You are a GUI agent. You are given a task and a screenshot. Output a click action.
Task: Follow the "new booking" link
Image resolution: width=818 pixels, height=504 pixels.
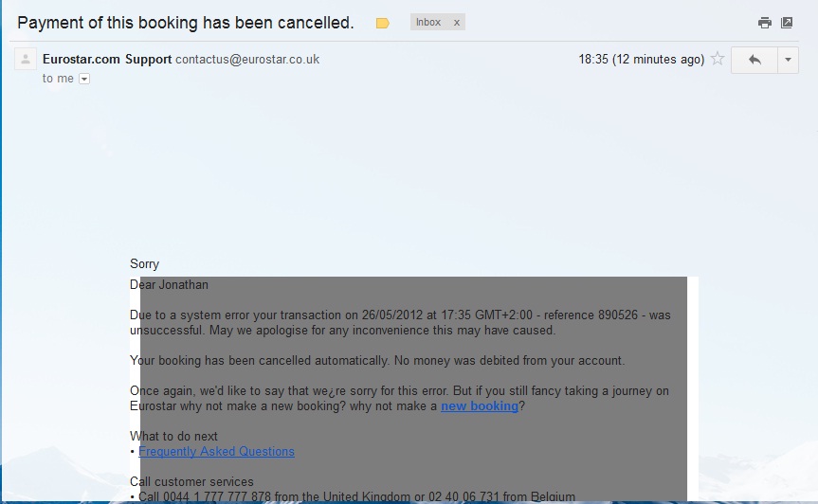pos(479,406)
